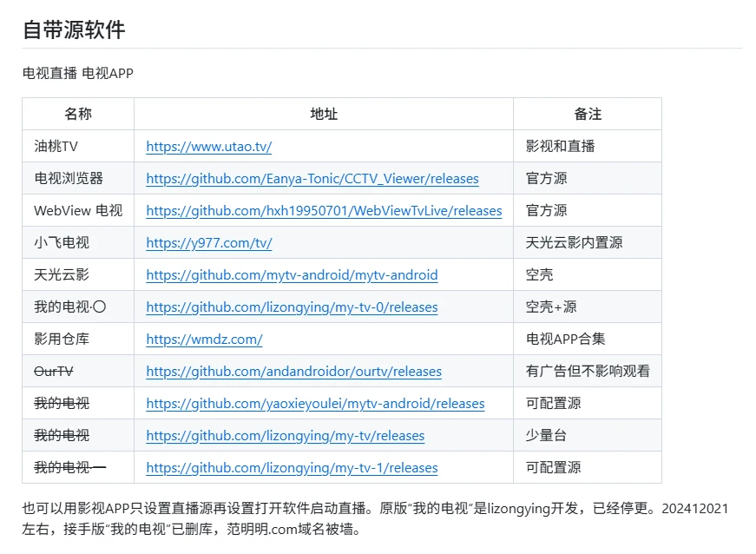Open the andandroidor ourtv releases link
The image size is (756, 554).
click(293, 372)
